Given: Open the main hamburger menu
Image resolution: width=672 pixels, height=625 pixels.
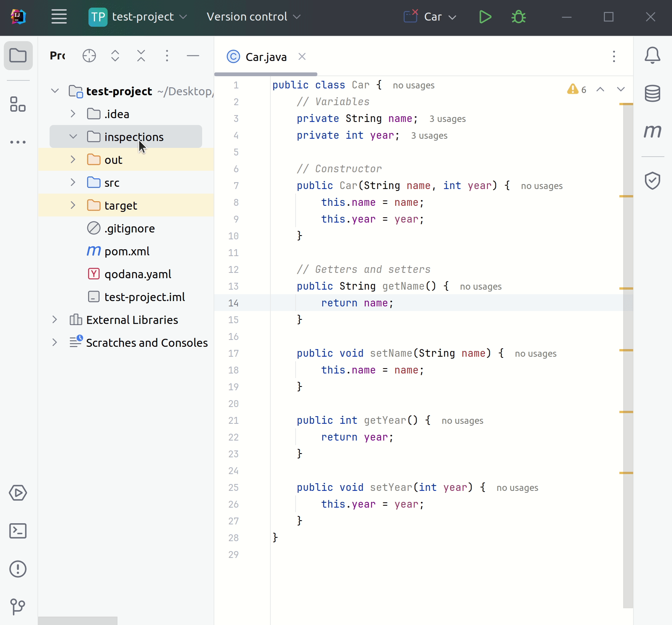Looking at the screenshot, I should point(59,17).
